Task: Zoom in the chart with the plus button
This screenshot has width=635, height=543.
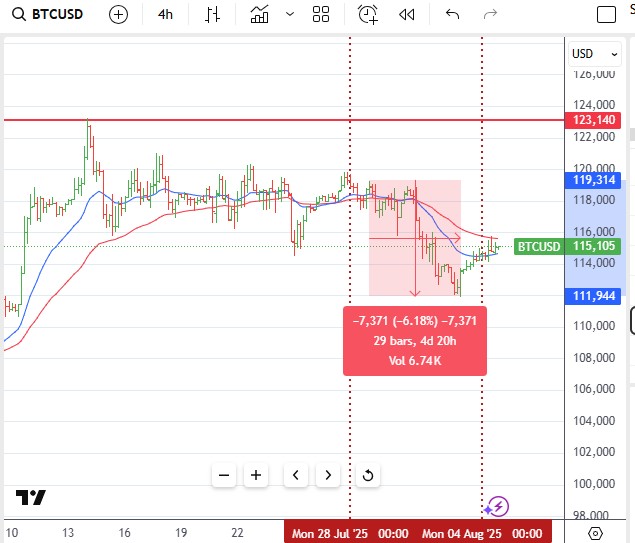Action: click(x=256, y=475)
